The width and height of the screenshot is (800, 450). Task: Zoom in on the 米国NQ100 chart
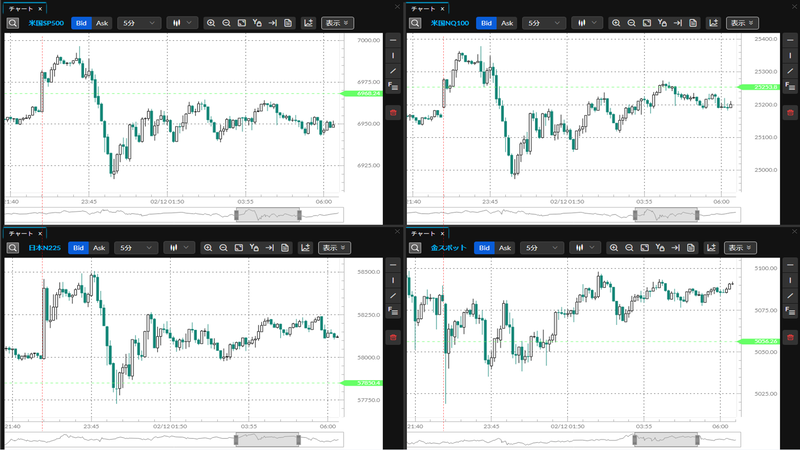click(x=616, y=23)
